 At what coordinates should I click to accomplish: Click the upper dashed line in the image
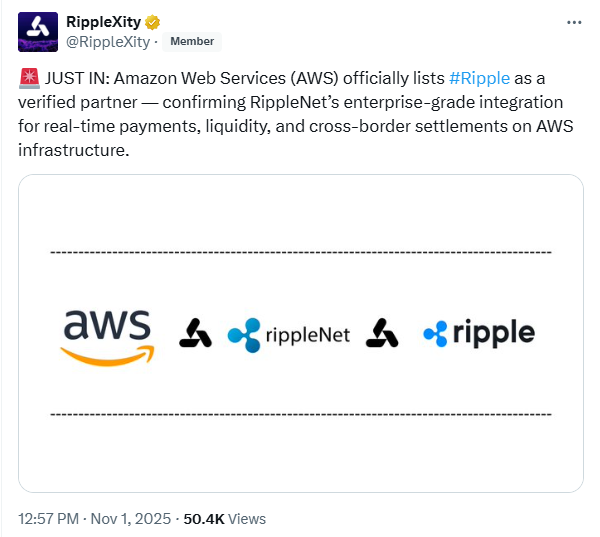click(x=300, y=253)
